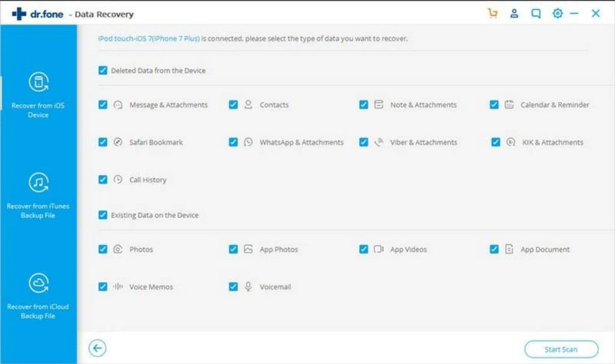Click the back arrow button
Image resolution: width=615 pixels, height=364 pixels.
pos(96,348)
